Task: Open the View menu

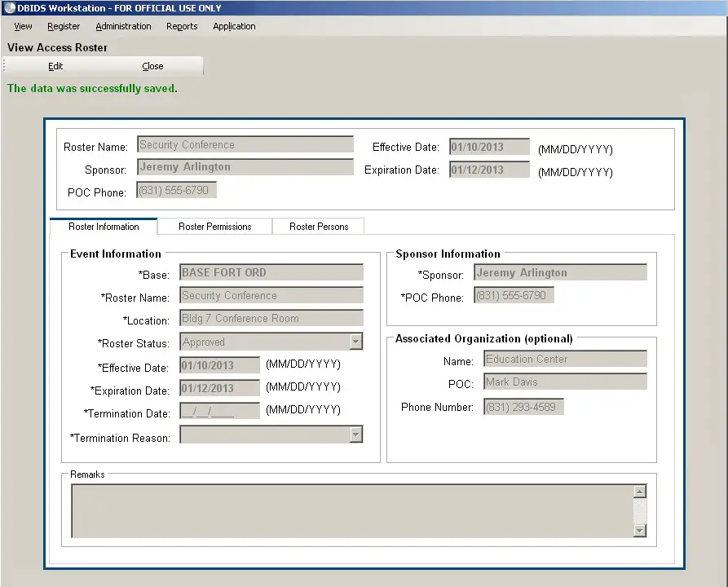Action: pos(22,26)
